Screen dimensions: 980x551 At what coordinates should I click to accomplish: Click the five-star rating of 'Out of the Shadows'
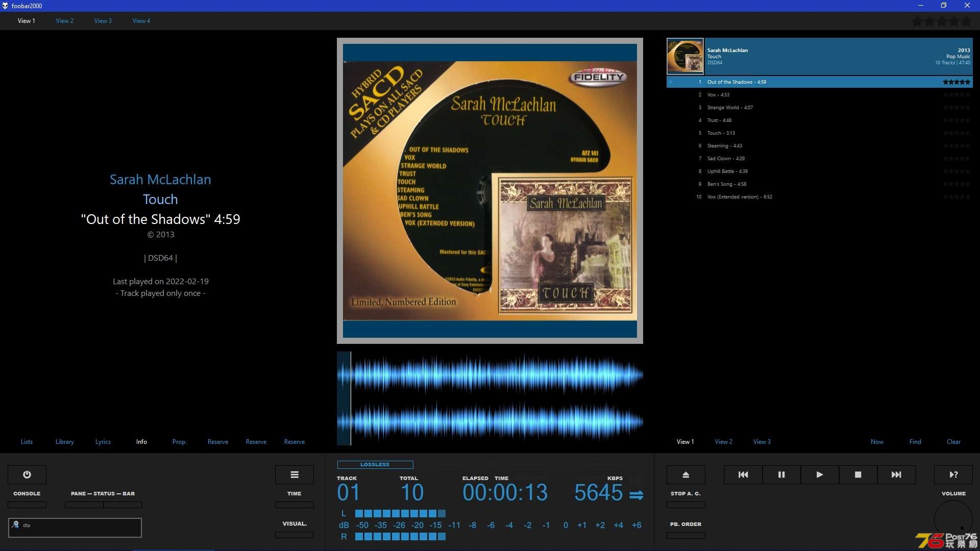click(x=957, y=82)
